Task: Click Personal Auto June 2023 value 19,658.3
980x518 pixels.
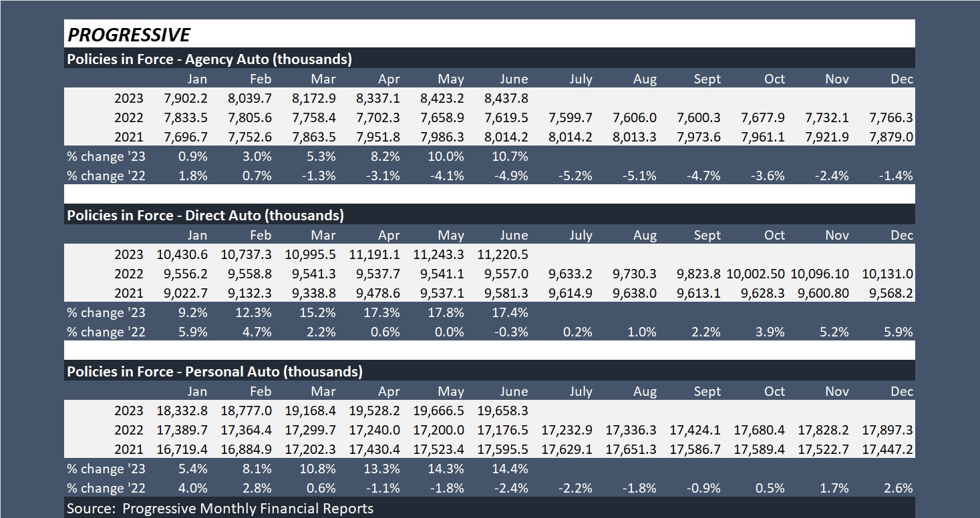Action: pos(504,411)
